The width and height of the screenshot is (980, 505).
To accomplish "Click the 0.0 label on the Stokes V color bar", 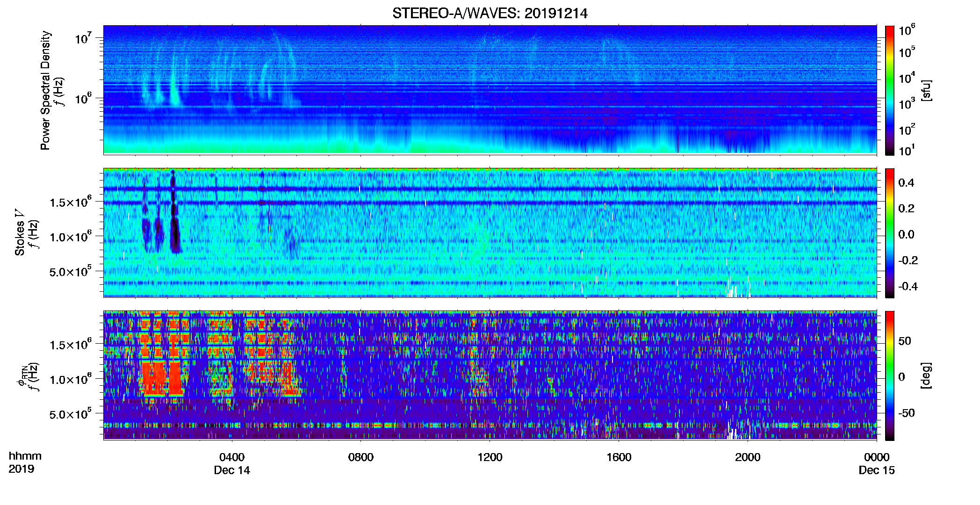I will pyautogui.click(x=906, y=234).
